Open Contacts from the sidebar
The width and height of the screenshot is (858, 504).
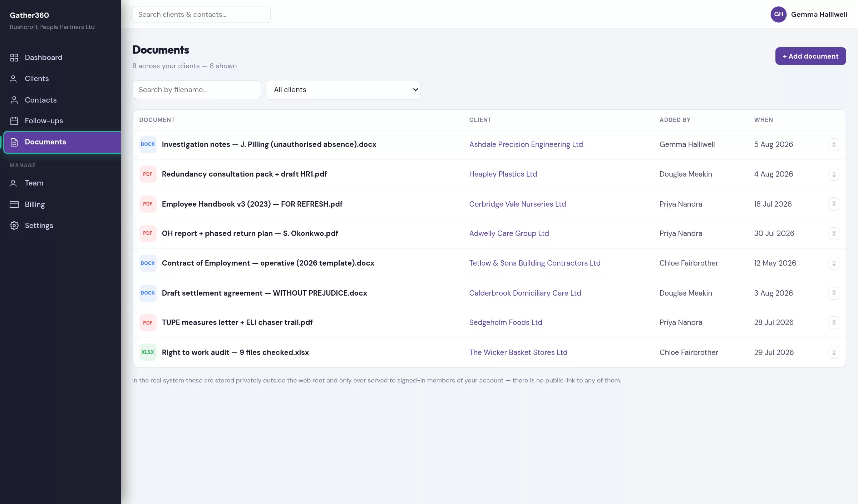60,100
